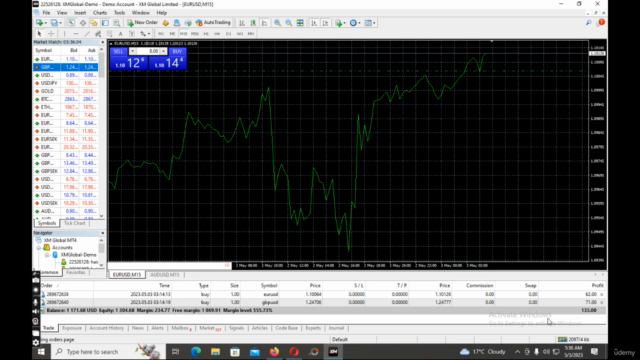
Task: Select the crosshair tool
Action: coord(51,34)
